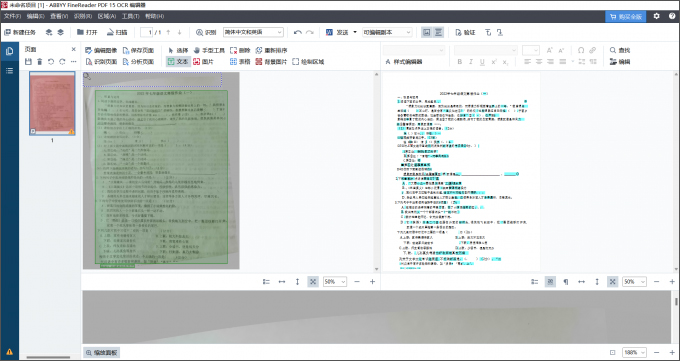Open the Help (帮助) menu
The width and height of the screenshot is (680, 361).
pyautogui.click(x=154, y=16)
